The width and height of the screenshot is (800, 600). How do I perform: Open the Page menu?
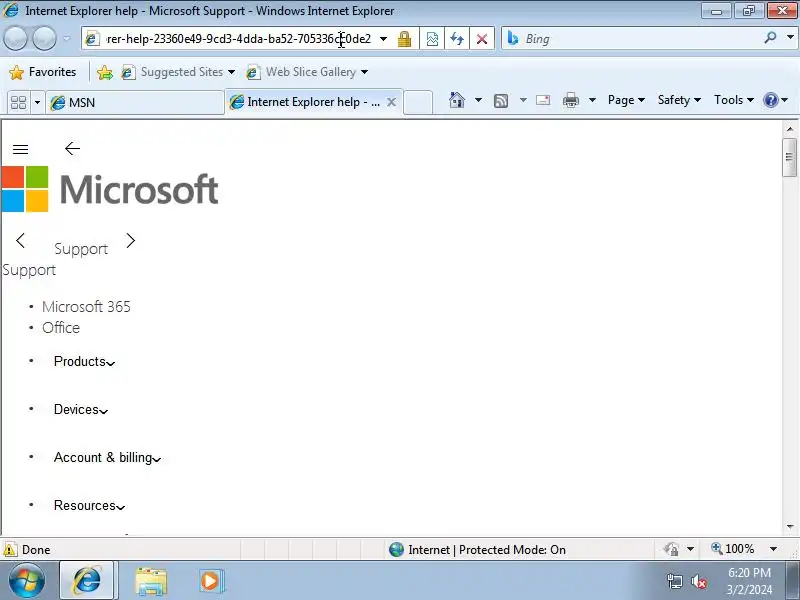tap(626, 100)
